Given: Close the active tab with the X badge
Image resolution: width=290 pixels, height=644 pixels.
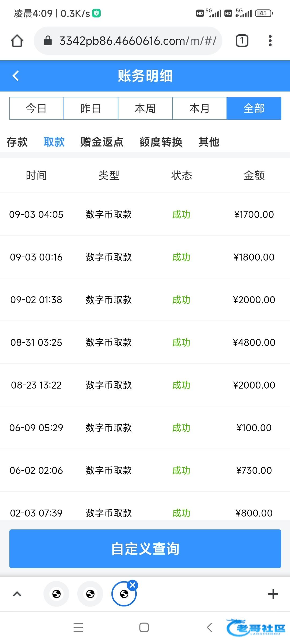Looking at the screenshot, I should click(x=133, y=585).
